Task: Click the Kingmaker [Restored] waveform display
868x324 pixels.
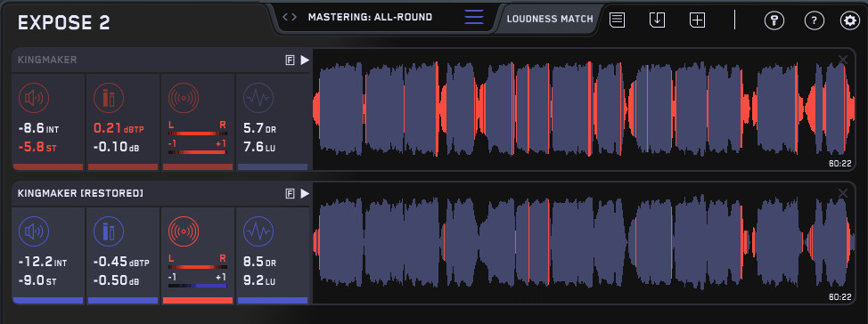Action: 584,242
